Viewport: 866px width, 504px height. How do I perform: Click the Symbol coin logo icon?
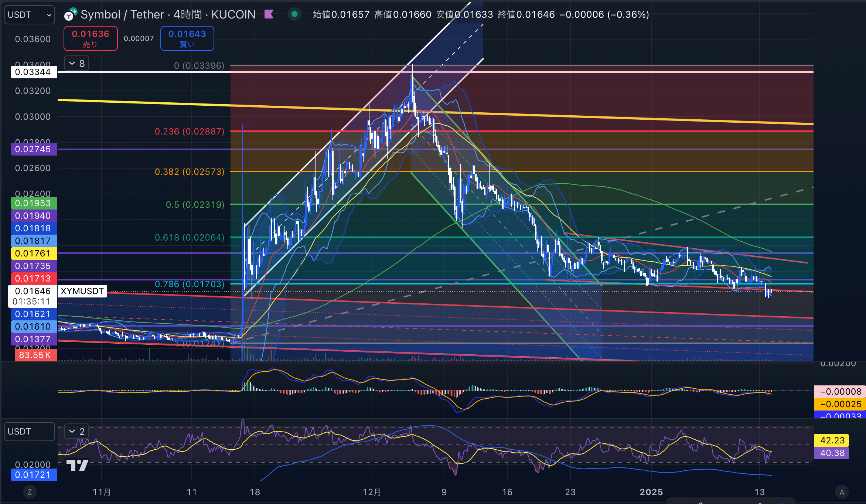[x=70, y=14]
